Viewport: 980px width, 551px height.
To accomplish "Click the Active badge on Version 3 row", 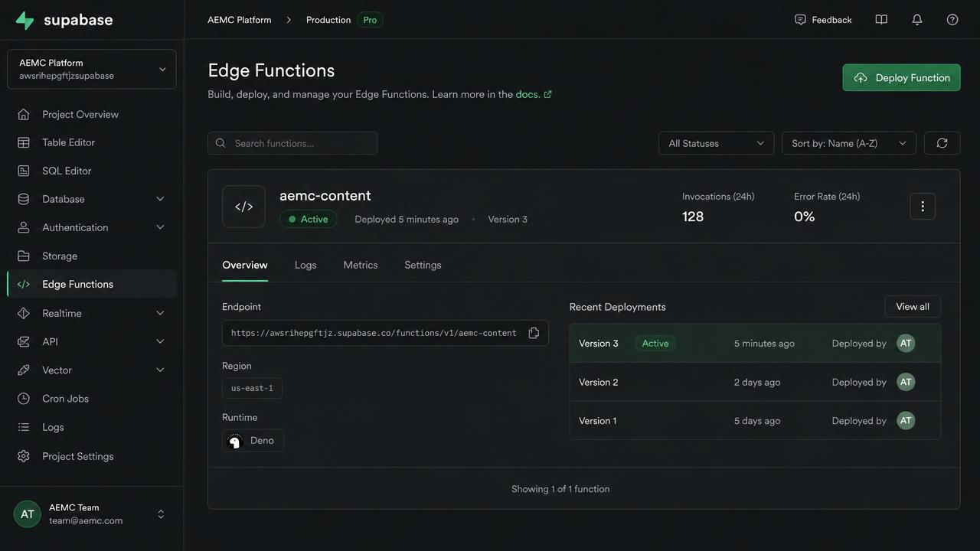I will pyautogui.click(x=655, y=343).
